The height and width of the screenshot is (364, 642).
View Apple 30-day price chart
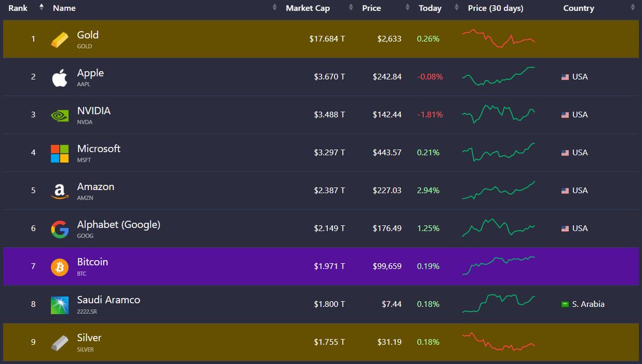click(x=499, y=76)
